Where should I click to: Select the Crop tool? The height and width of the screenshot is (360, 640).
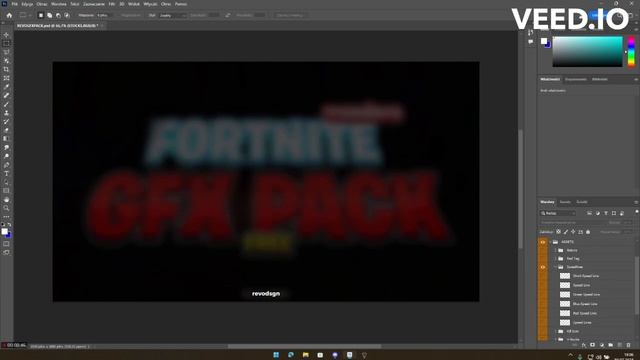point(6,69)
